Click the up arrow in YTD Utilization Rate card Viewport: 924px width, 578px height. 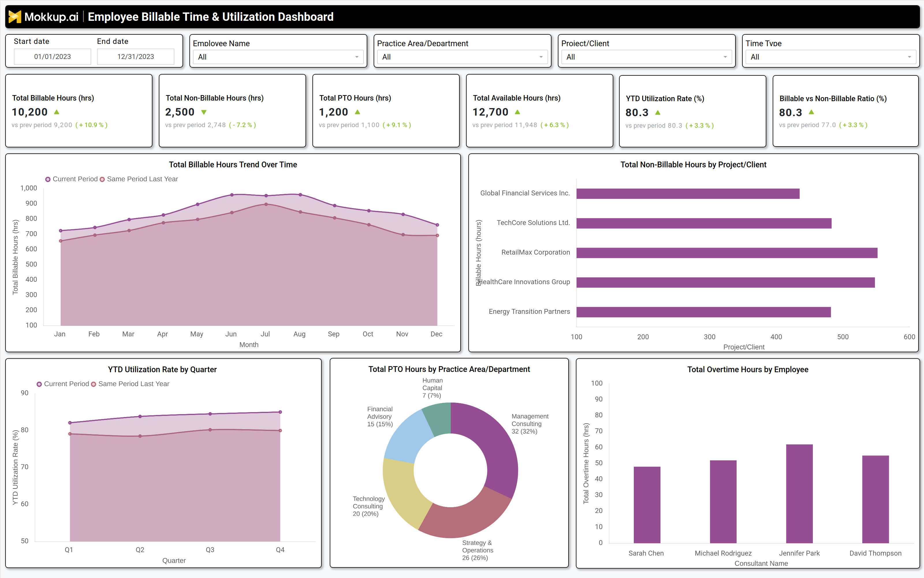[657, 112]
